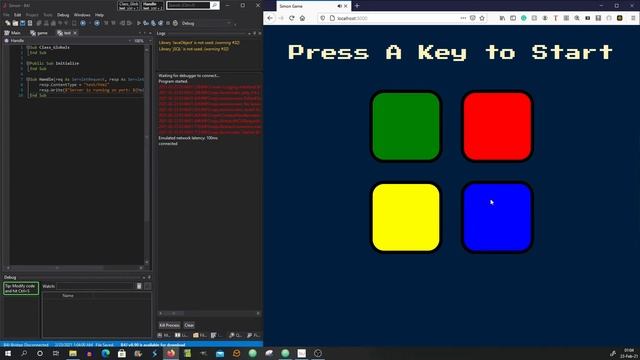
Task: Collapse the Public Sub Initialize code block
Action: coord(28,63)
